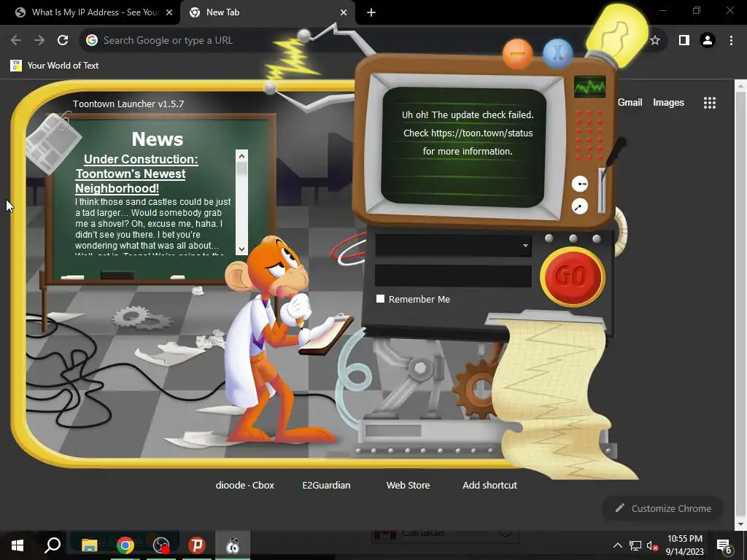The height and width of the screenshot is (560, 747).
Task: Click the lever slider on the TV side
Action: click(602, 190)
